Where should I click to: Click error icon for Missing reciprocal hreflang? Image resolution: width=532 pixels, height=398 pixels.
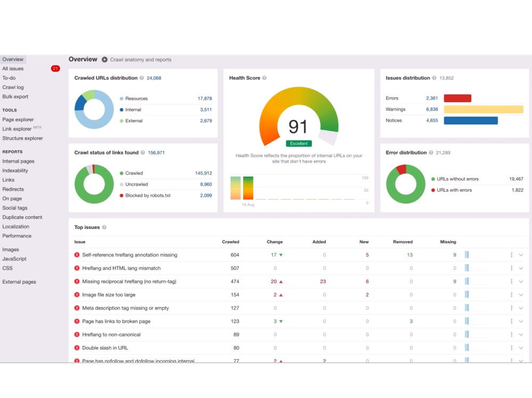tap(77, 282)
